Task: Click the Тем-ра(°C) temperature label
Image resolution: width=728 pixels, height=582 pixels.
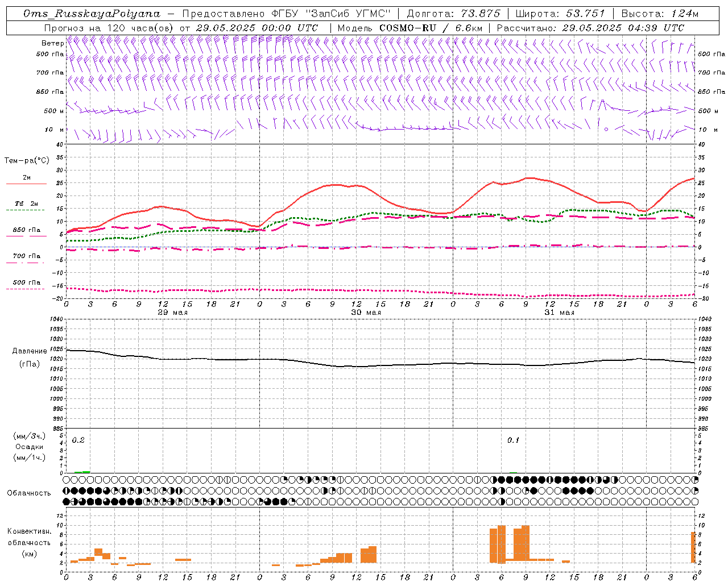Action: click(x=27, y=161)
